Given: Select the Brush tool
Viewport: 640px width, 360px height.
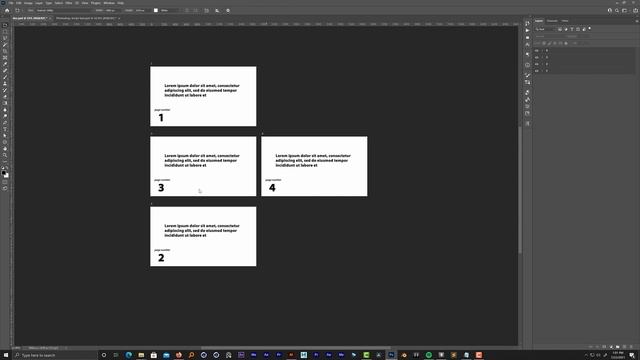Looking at the screenshot, I should (5, 77).
